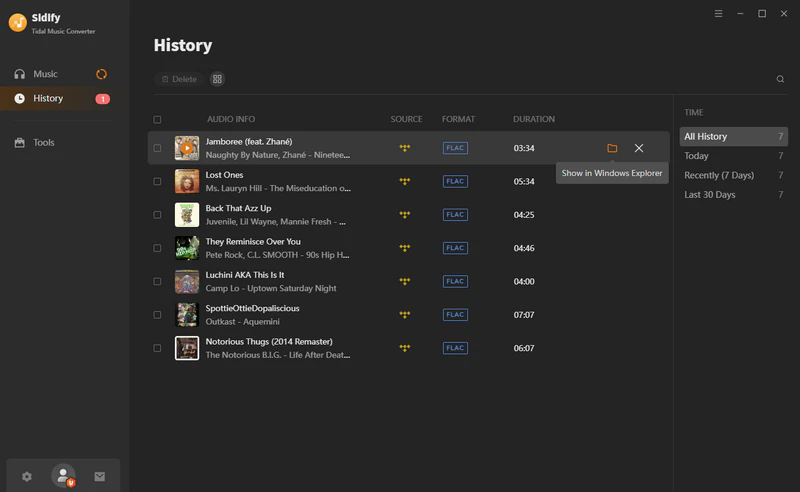Viewport: 800px width, 492px height.
Task: Click the Camp Lo - Uptown Saturday Night line
Action: (x=271, y=288)
